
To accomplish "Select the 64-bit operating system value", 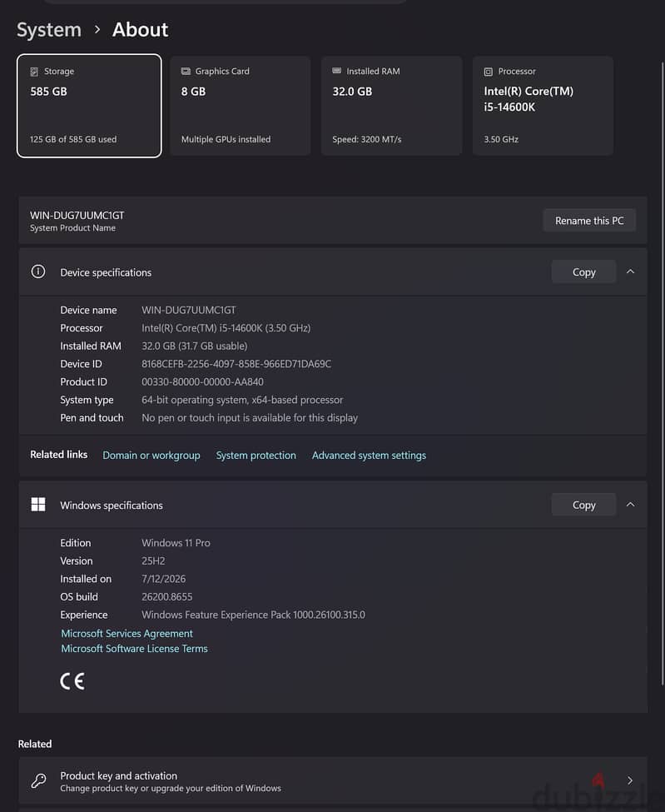I will pyautogui.click(x=242, y=400).
